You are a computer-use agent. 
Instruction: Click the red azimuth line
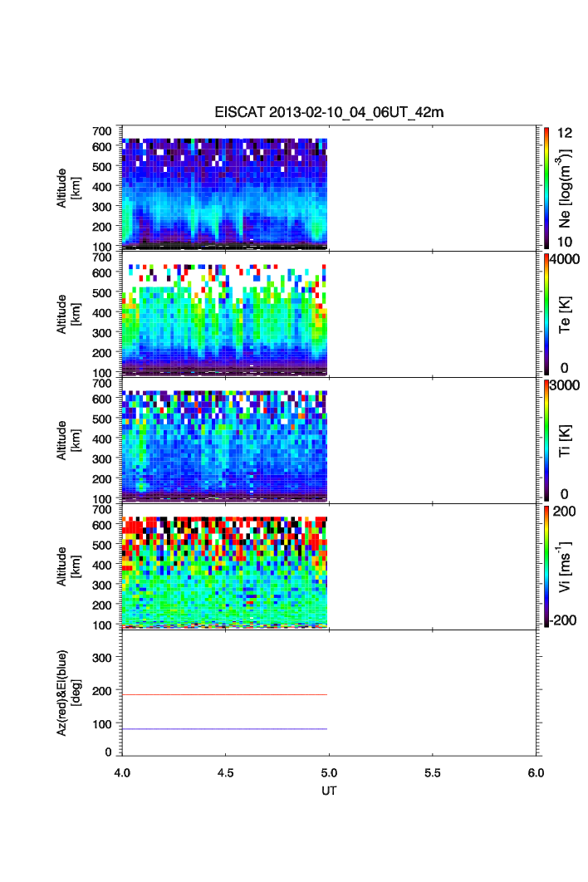[224, 695]
